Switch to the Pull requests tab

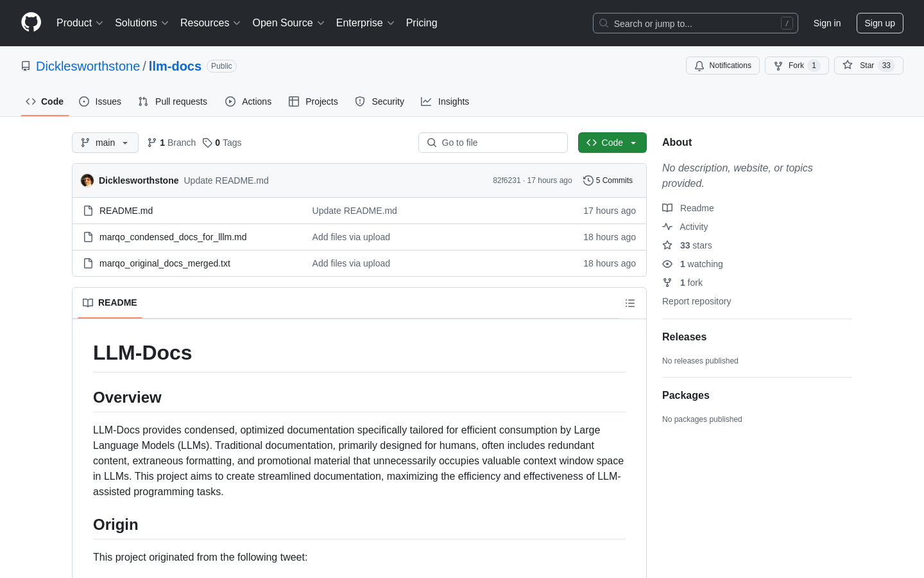173,101
